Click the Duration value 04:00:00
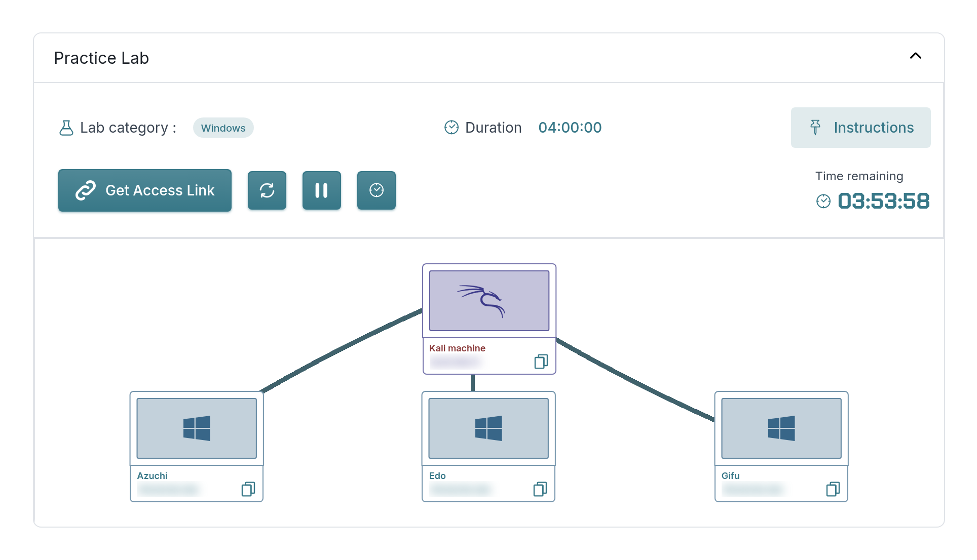Viewport: 977px width, 560px height. pyautogui.click(x=570, y=128)
